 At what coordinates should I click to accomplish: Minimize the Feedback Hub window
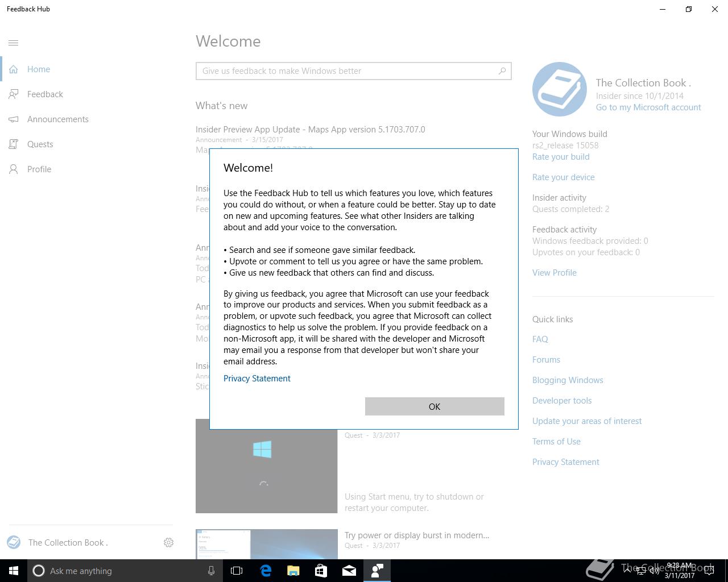click(663, 9)
